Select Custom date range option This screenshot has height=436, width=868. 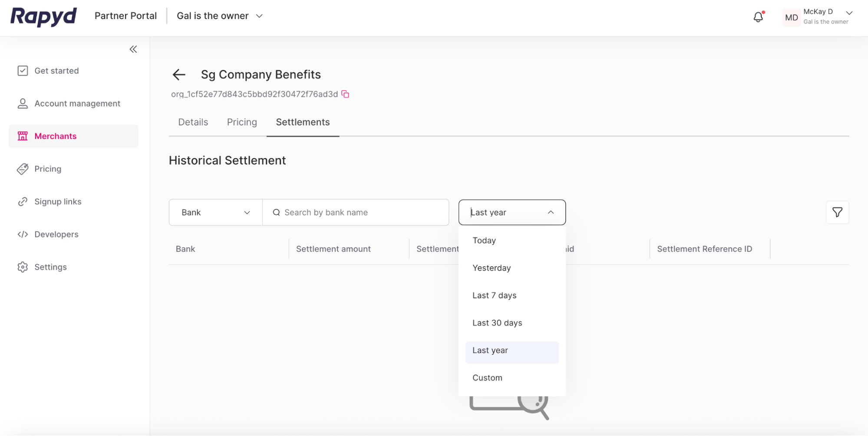487,377
